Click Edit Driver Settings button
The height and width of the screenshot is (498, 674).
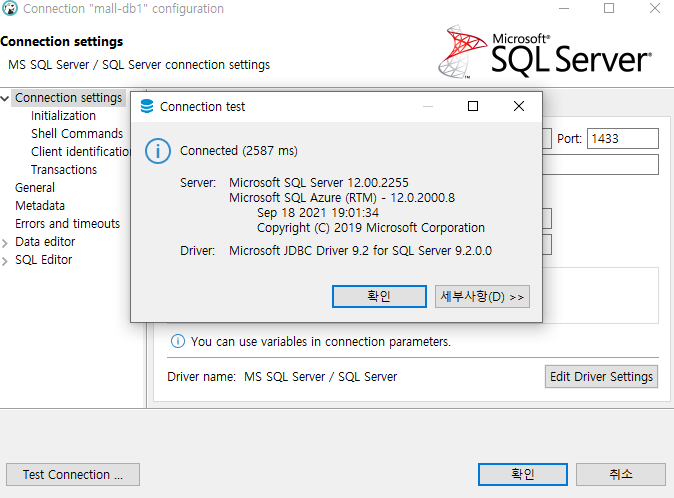(x=601, y=377)
